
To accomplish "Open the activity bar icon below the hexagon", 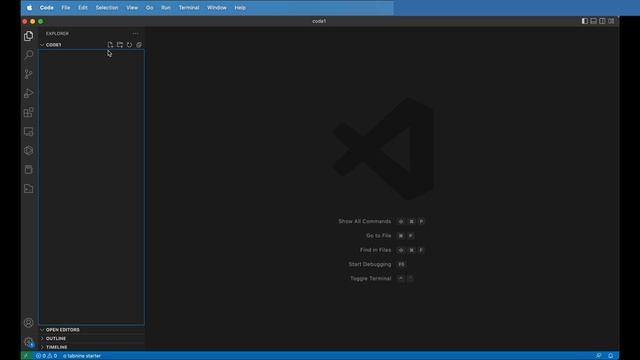I will [29, 170].
